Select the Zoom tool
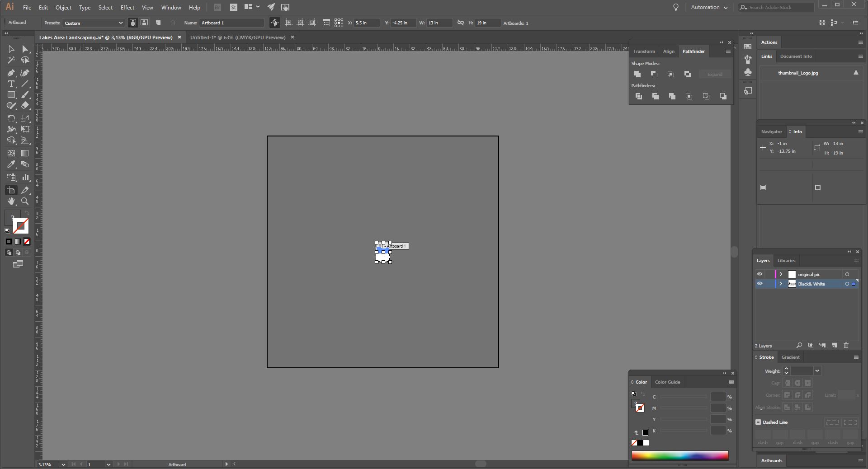The image size is (868, 469). (x=25, y=202)
